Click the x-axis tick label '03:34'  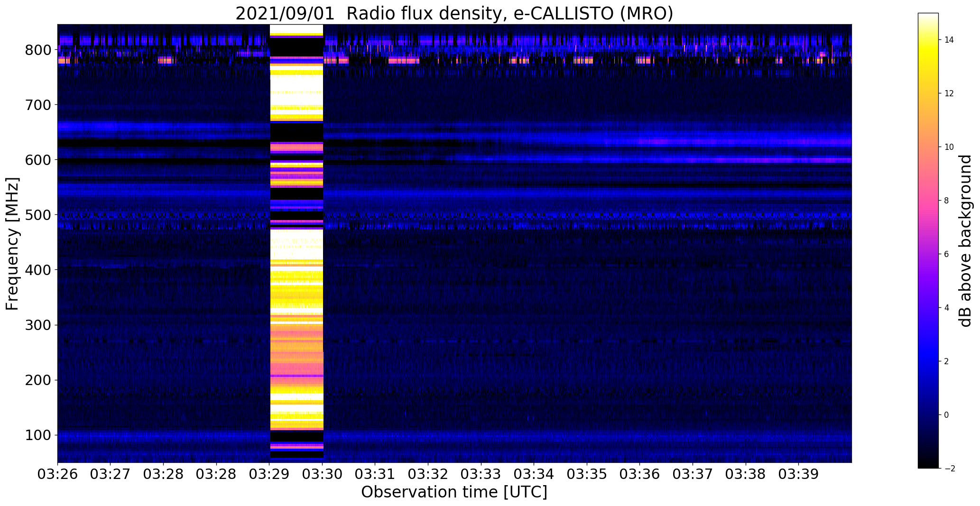pyautogui.click(x=534, y=475)
